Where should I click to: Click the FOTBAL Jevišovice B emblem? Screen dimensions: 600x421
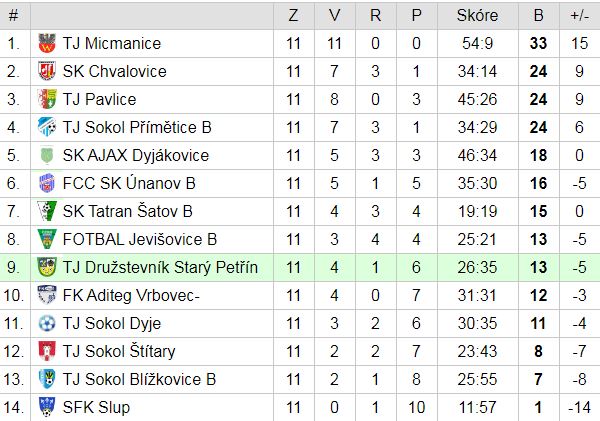(47, 239)
